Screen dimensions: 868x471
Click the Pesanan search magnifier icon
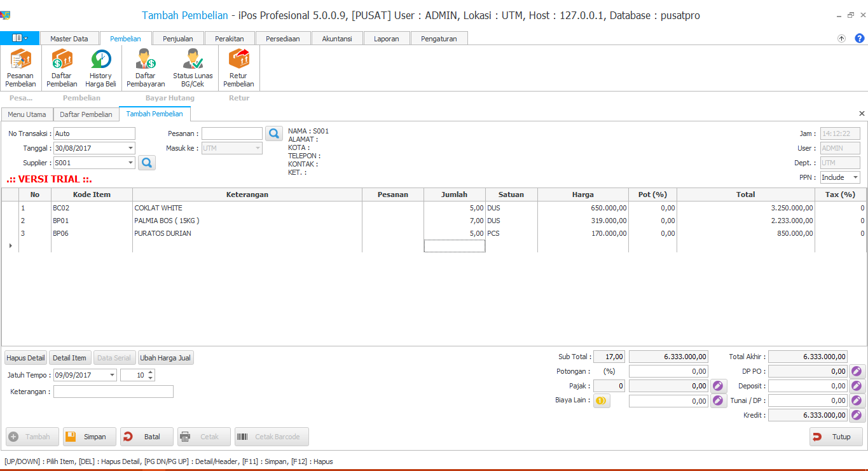[274, 133]
